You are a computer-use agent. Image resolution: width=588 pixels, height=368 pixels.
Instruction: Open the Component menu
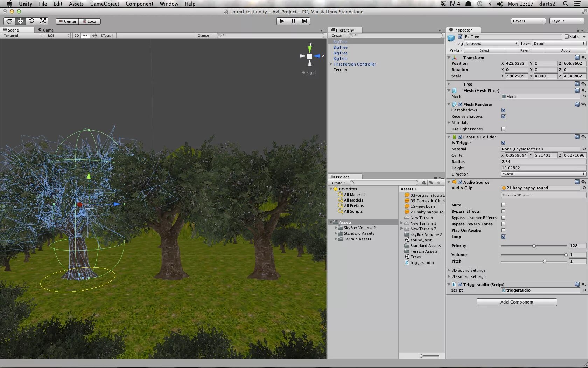139,4
